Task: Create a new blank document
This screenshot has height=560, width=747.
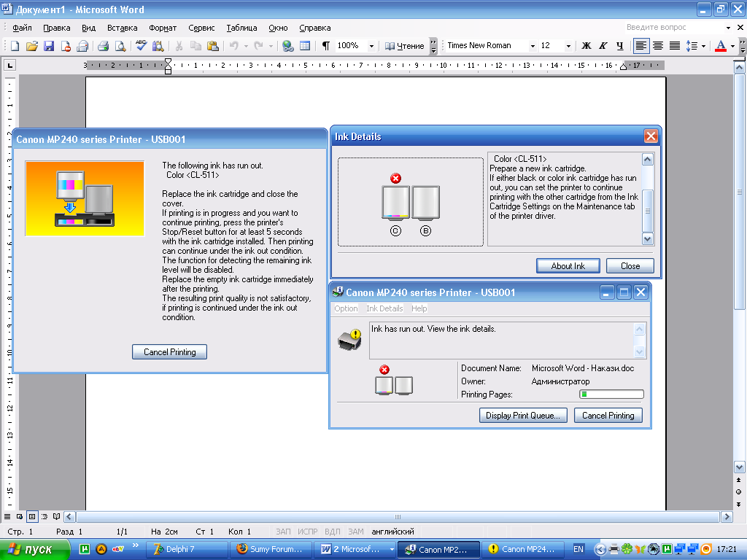Action: 15,46
